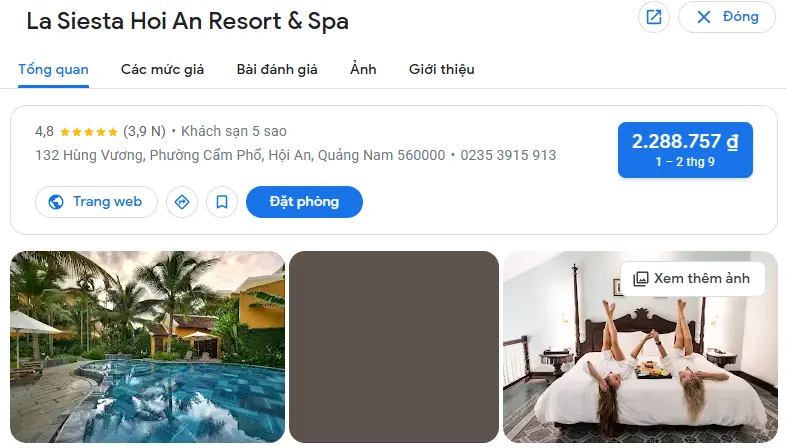Click the directions diamond icon
The image size is (786, 448).
click(x=181, y=202)
